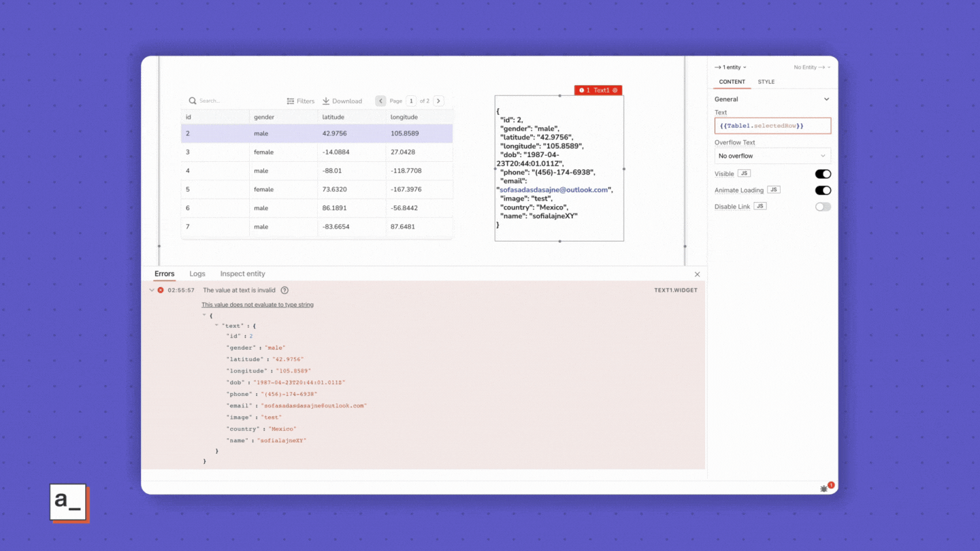
Task: Collapse the 02:55:57 error entry
Action: click(x=152, y=290)
